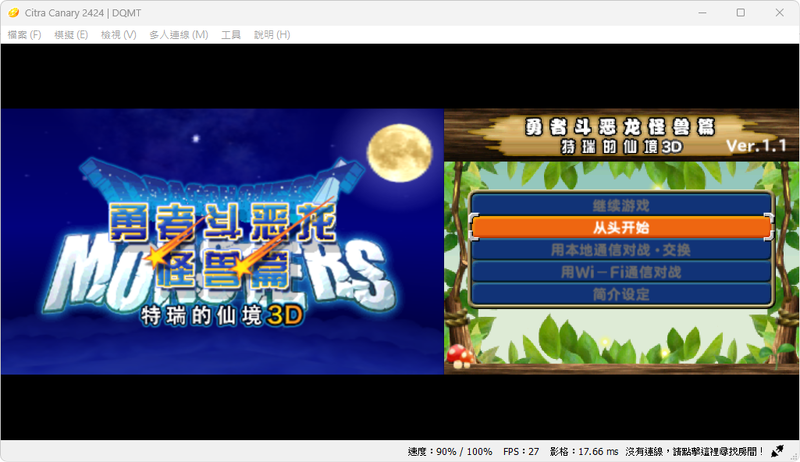Image resolution: width=800 pixels, height=462 pixels.
Task: Close the Citra Canary window
Action: coord(779,13)
